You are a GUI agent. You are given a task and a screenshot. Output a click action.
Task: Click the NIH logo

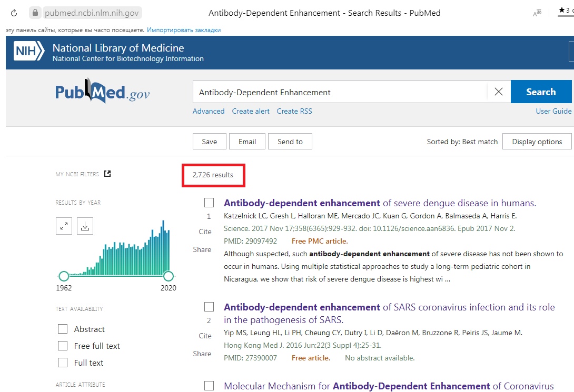(29, 52)
